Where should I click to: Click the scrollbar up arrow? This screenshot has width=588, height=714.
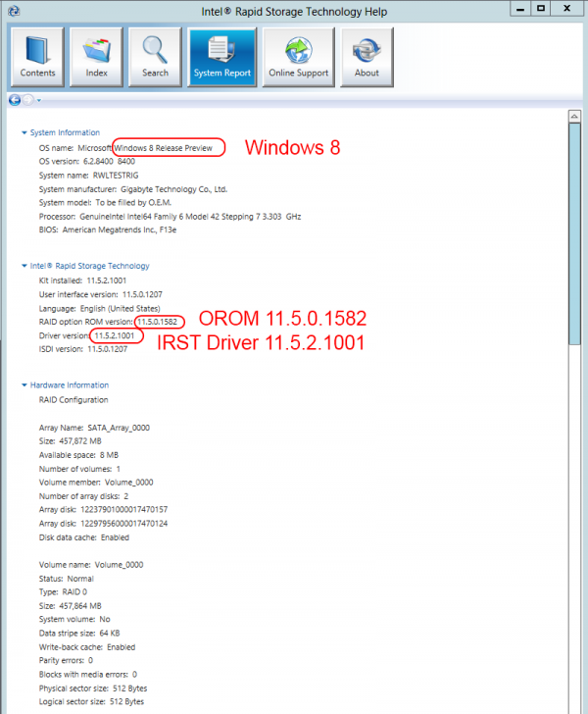click(x=574, y=116)
